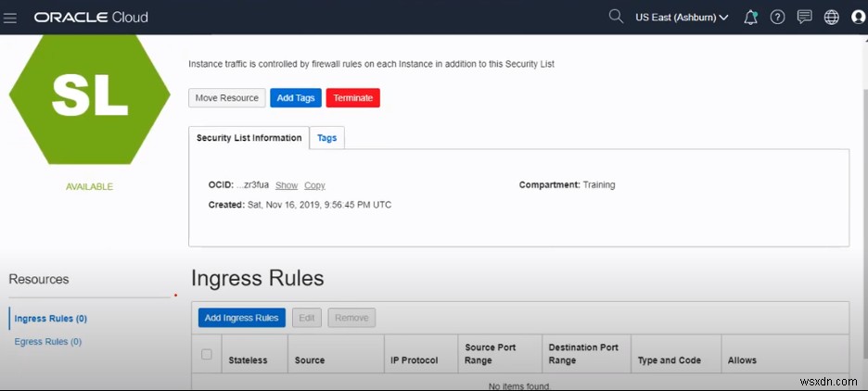868x391 pixels.
Task: Click the AVAILABLE status text
Action: (89, 187)
